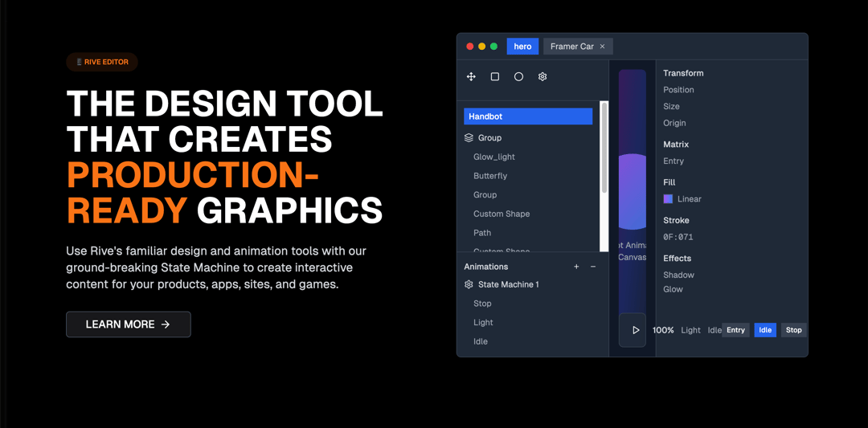
Task: Click the purple gradient canvas artwork
Action: 633,191
